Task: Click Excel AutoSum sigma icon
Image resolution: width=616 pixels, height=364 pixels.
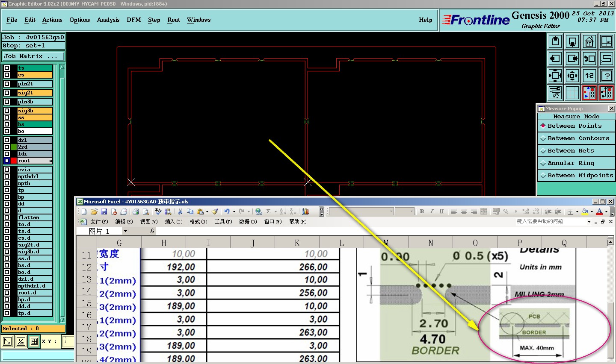Action: click(x=268, y=211)
